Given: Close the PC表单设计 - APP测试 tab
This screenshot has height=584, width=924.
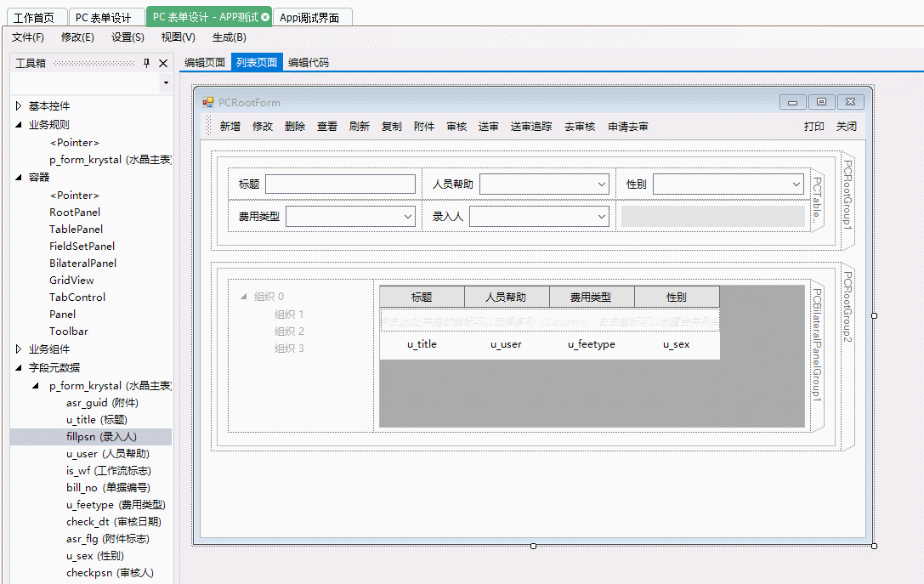Looking at the screenshot, I should click(265, 17).
